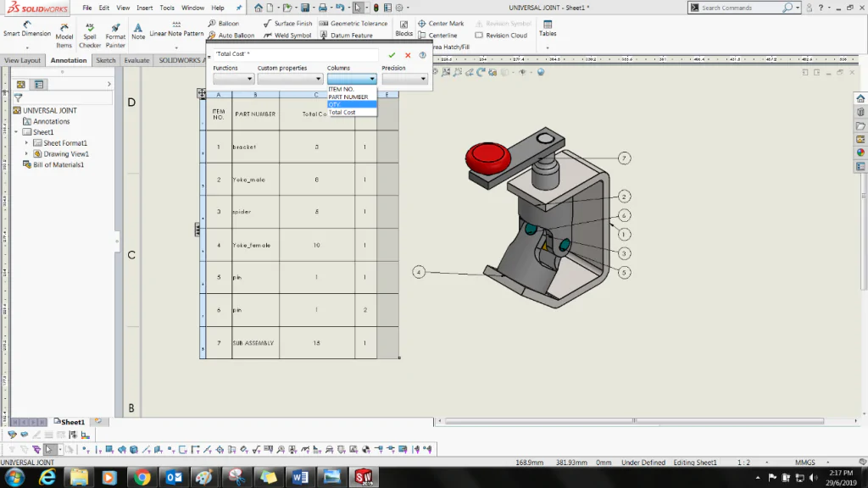Insert a Weld Symbol
Image resolution: width=868 pixels, height=488 pixels.
[287, 35]
